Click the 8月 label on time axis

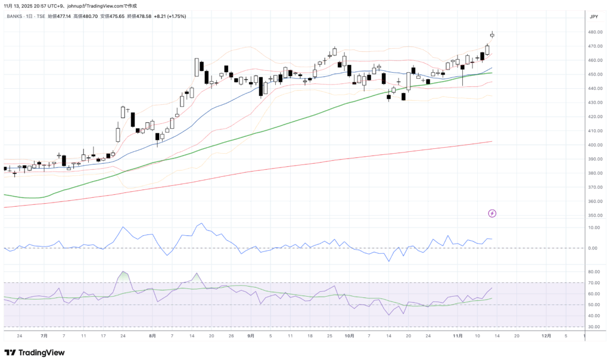click(152, 336)
